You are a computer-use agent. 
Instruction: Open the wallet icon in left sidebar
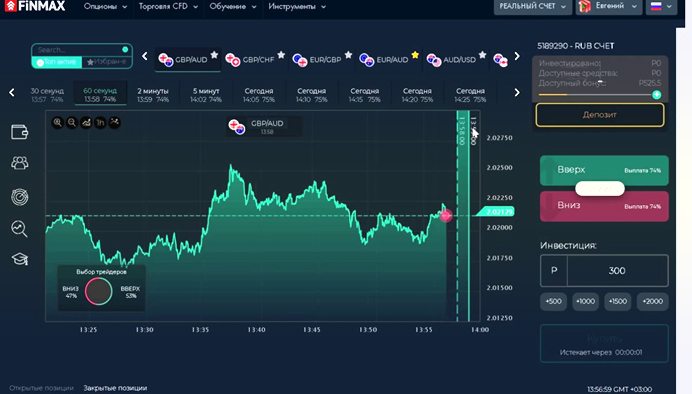pyautogui.click(x=19, y=132)
